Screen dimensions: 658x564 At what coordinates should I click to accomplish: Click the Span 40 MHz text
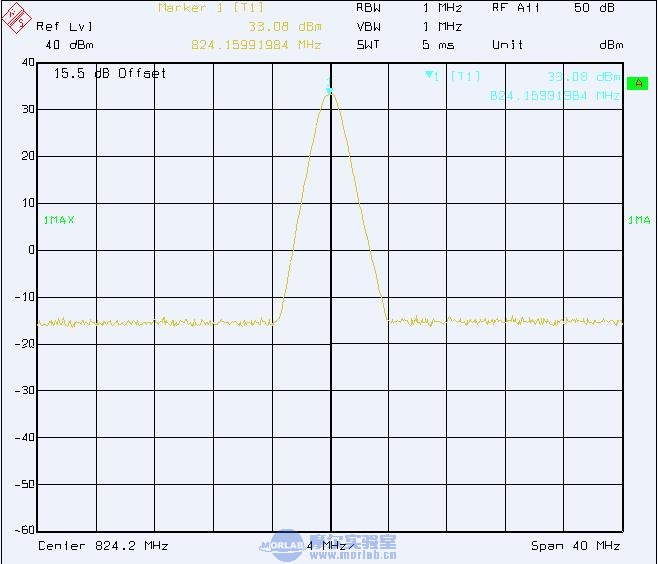(x=575, y=546)
